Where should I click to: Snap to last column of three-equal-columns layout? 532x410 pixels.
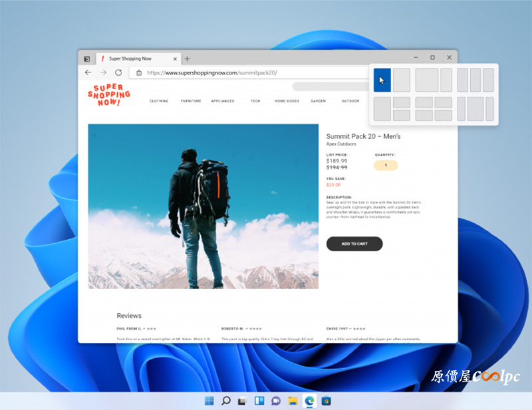click(488, 80)
